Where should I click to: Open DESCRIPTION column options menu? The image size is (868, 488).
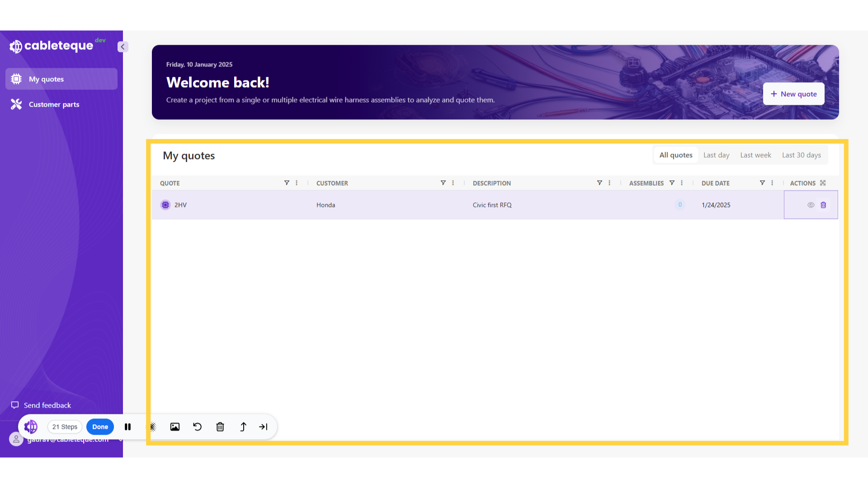pyautogui.click(x=609, y=183)
